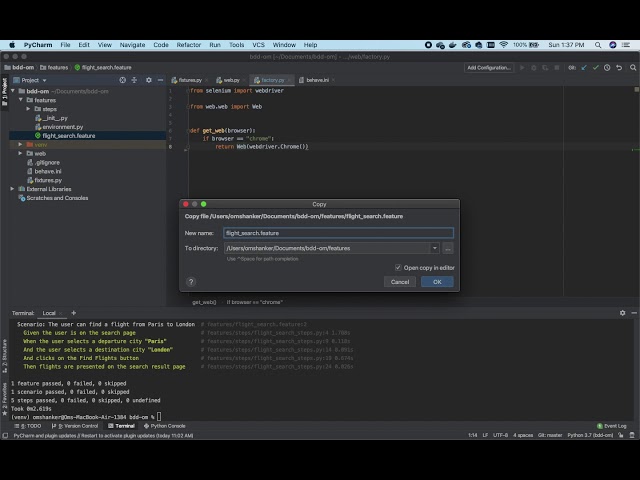Open the Favorites side tool tab
Screen dimensions: 640x480
click(4, 399)
